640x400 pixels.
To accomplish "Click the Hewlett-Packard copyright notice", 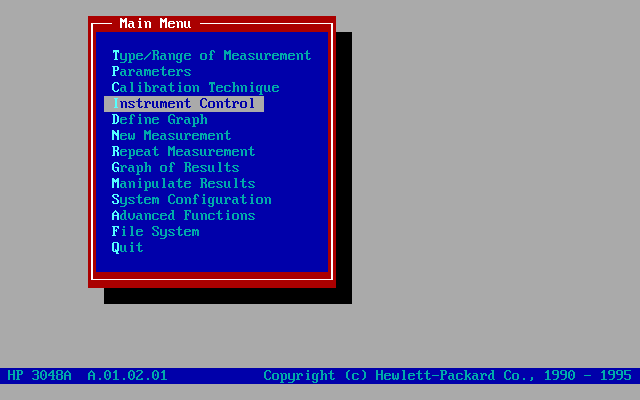I will pos(447,376).
